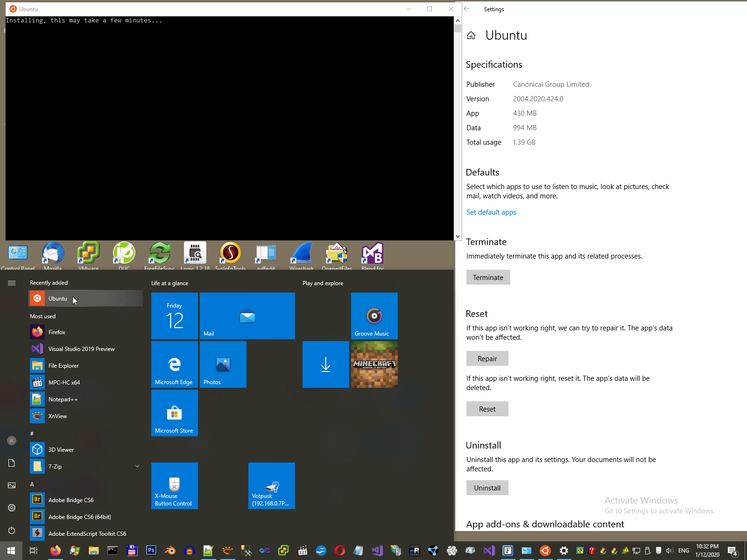Jump to the A letter group header
Image resolution: width=747 pixels, height=560 pixels.
pyautogui.click(x=32, y=484)
